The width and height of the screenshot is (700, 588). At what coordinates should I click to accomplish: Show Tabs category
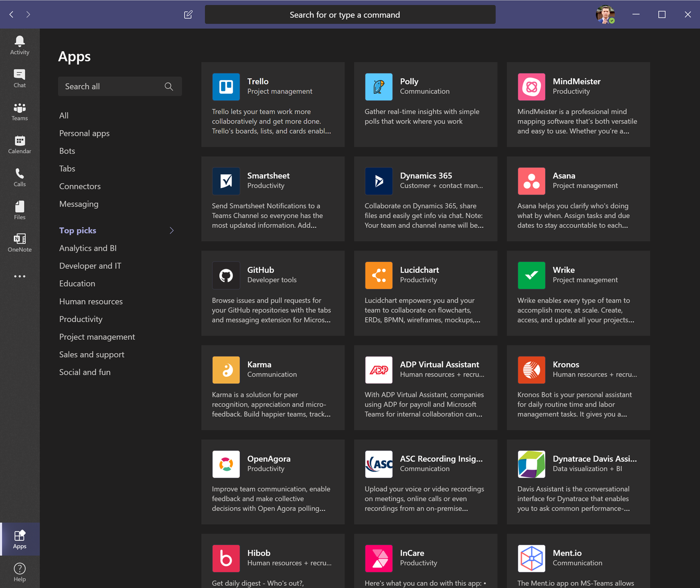[67, 169]
